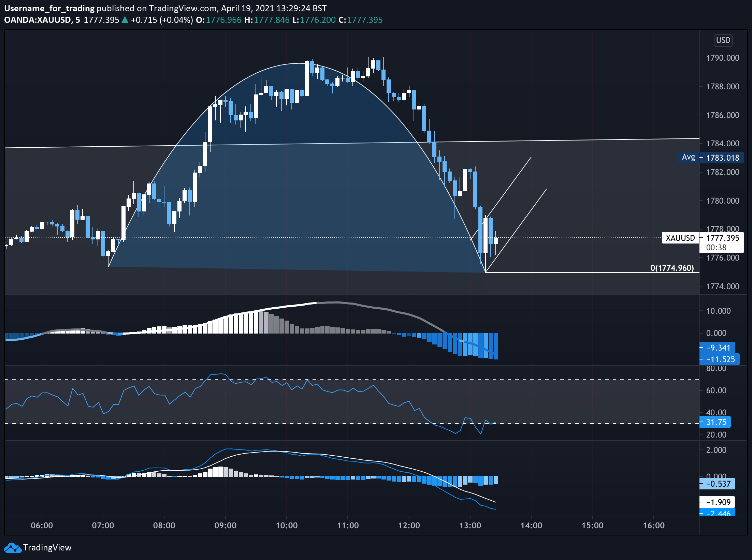Click the Close value 1777.395 in header
Viewport: 752px width, 560px height.
(365, 20)
